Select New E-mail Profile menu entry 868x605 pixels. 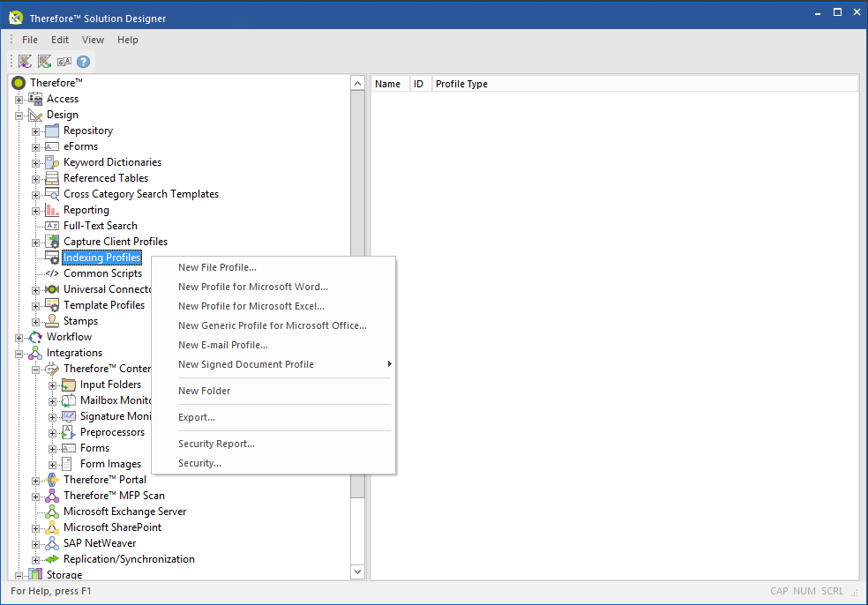point(273,345)
